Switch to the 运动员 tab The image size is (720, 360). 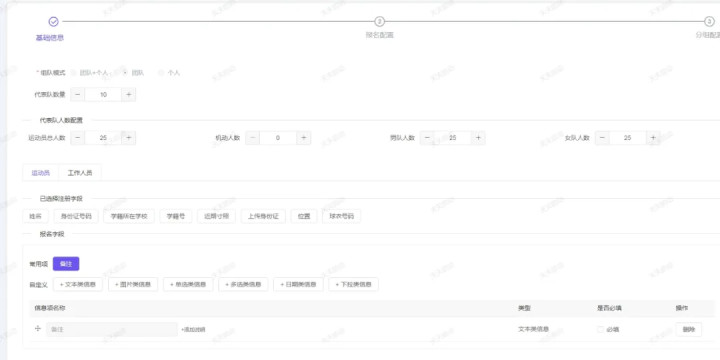(x=40, y=173)
